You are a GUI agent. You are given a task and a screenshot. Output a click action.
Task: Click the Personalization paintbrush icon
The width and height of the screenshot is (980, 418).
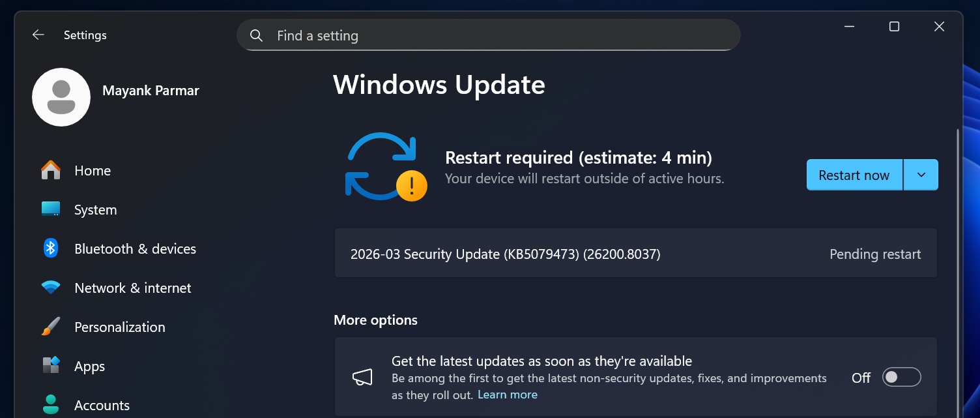tap(51, 327)
